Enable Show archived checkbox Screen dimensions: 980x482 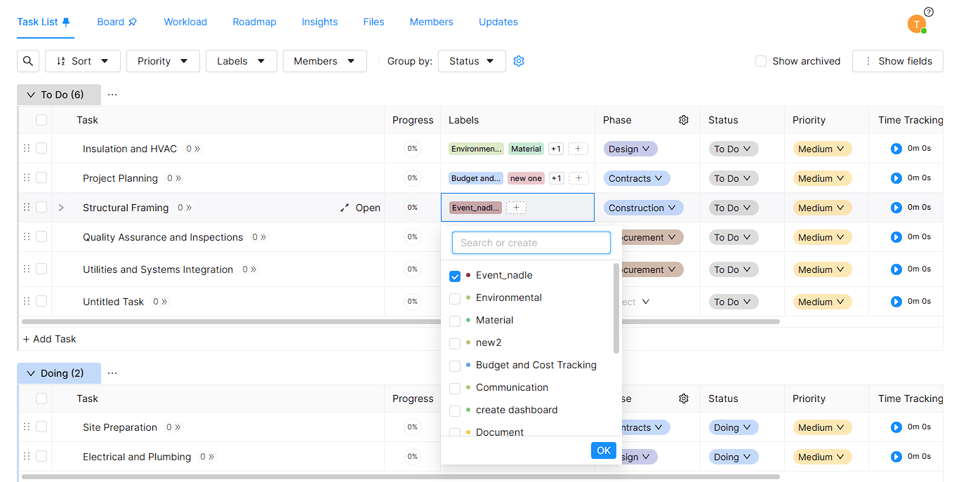(761, 61)
